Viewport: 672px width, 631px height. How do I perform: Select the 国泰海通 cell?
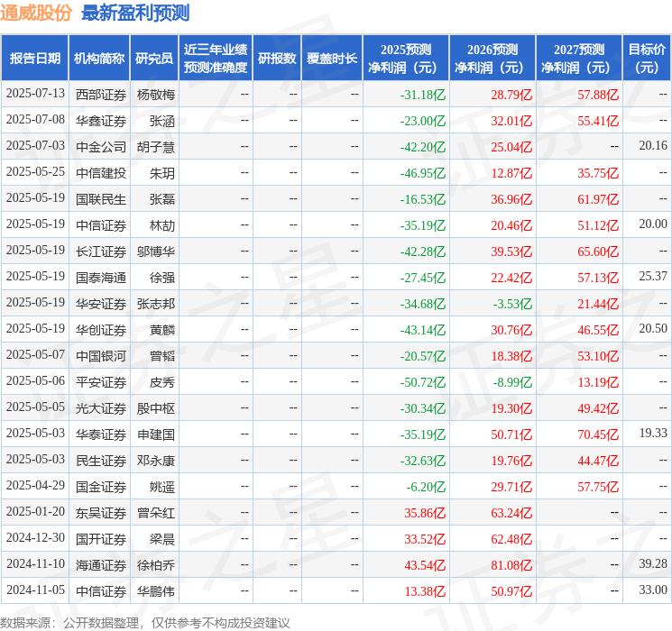[x=101, y=278]
